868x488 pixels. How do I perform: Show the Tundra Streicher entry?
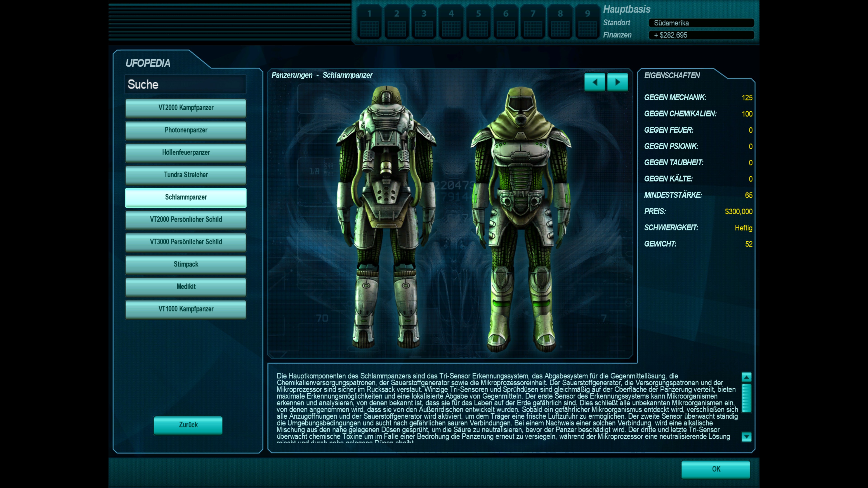pyautogui.click(x=186, y=175)
